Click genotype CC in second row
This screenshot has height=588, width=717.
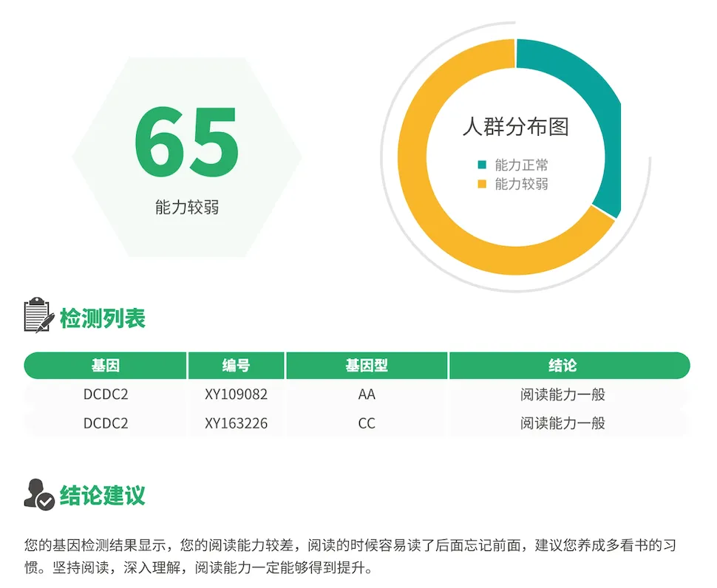[x=367, y=423]
